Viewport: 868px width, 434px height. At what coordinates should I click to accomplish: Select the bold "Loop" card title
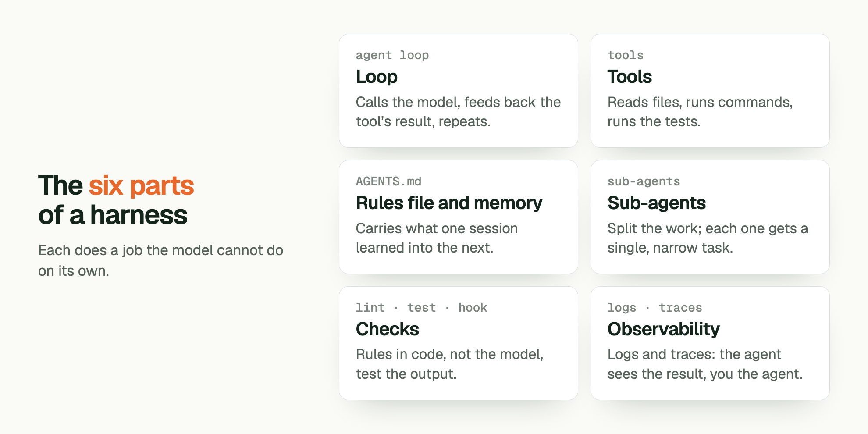pyautogui.click(x=377, y=77)
